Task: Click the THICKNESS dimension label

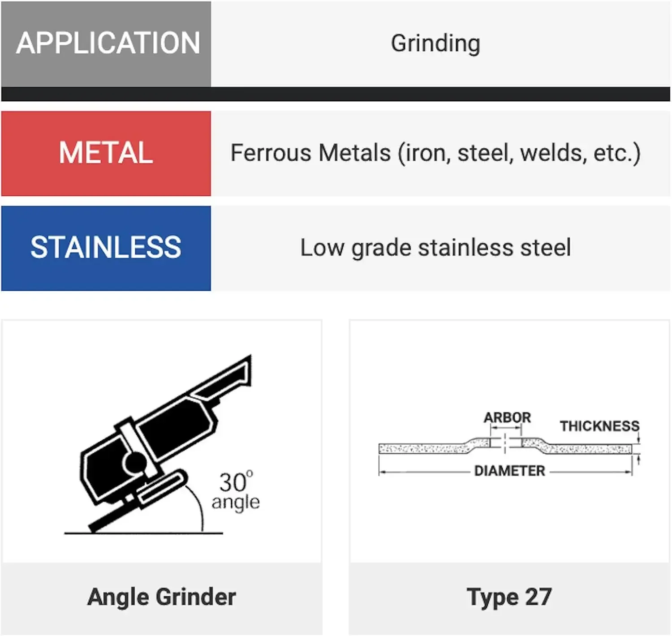Action: (x=599, y=426)
